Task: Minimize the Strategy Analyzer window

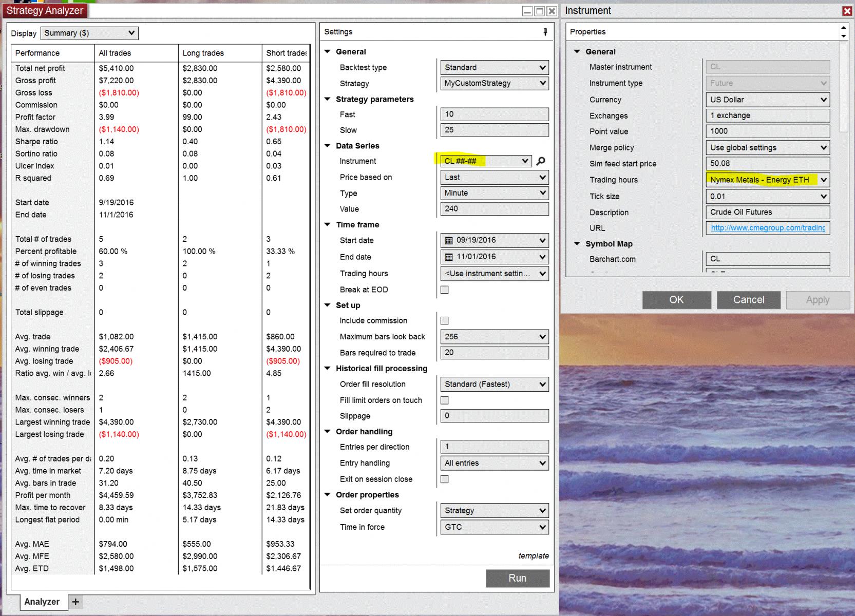Action: pos(527,11)
